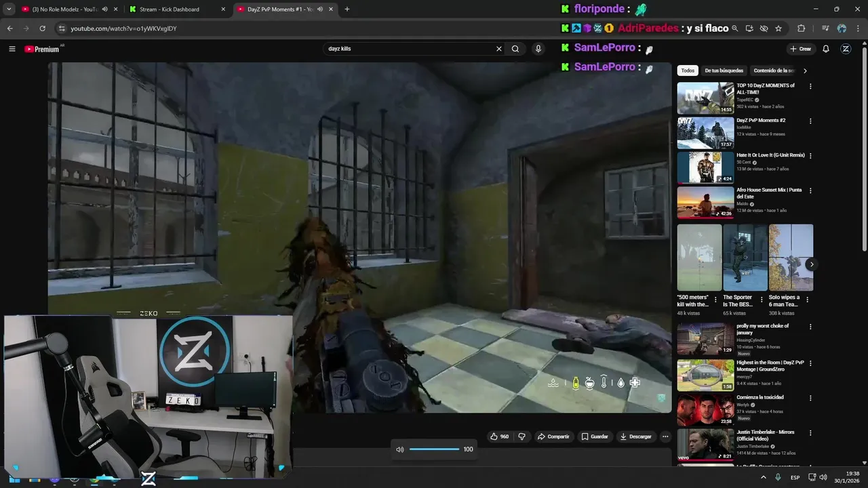Reload the YouTube page

pos(42,28)
